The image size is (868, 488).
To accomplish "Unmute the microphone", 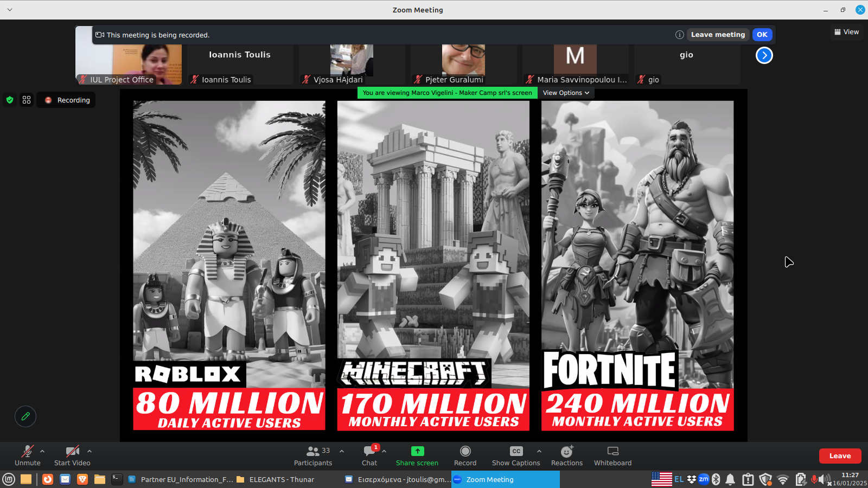I will coord(27,455).
